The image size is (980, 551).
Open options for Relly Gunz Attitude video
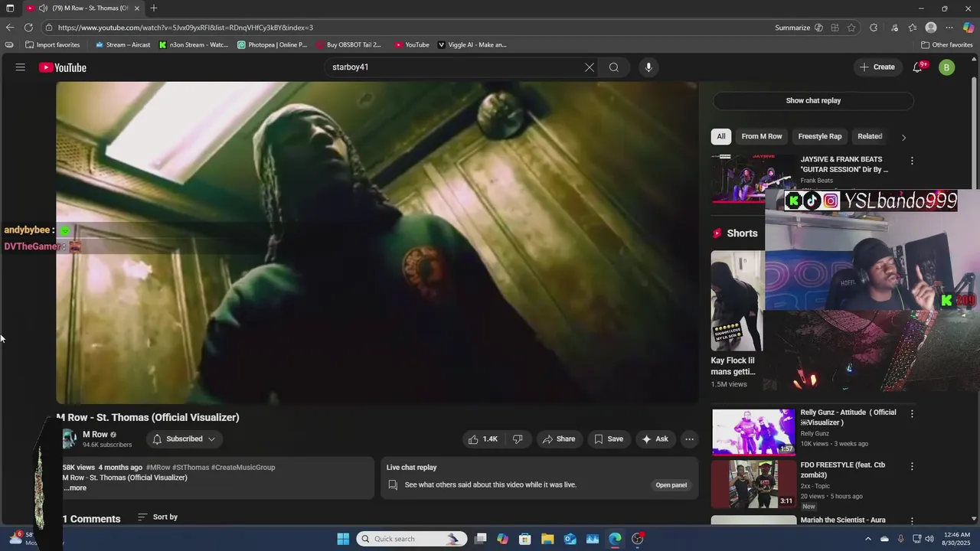[912, 414]
